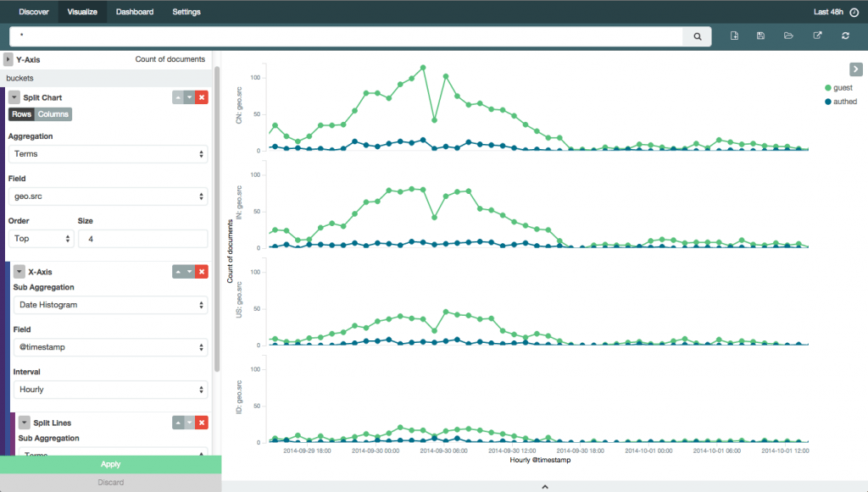868x492 pixels.
Task: Open the time picker clock icon
Action: (x=854, y=12)
